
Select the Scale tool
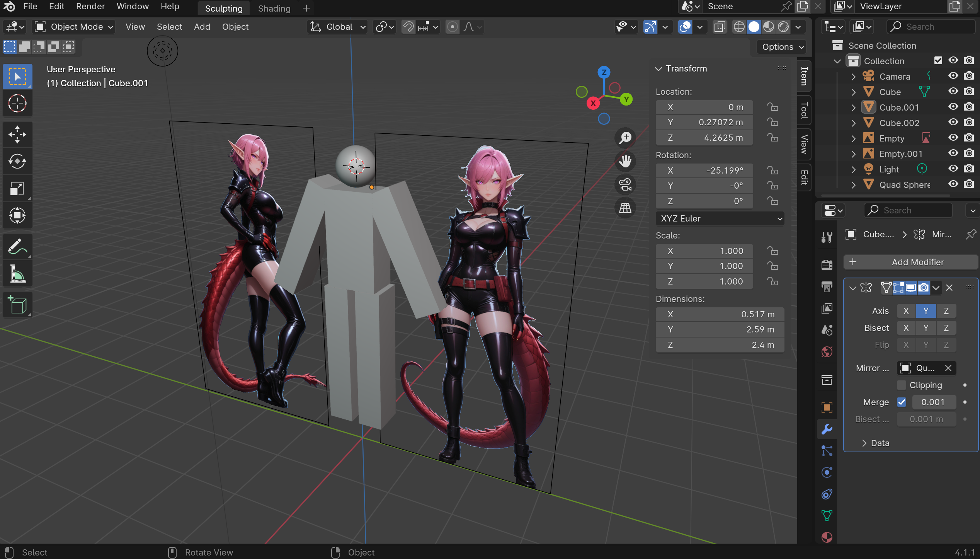(17, 189)
